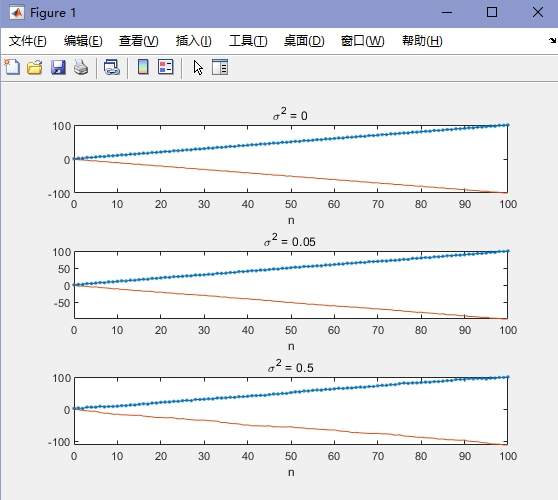Image resolution: width=558 pixels, height=500 pixels.
Task: Click the Link Plot icon
Action: click(x=112, y=67)
